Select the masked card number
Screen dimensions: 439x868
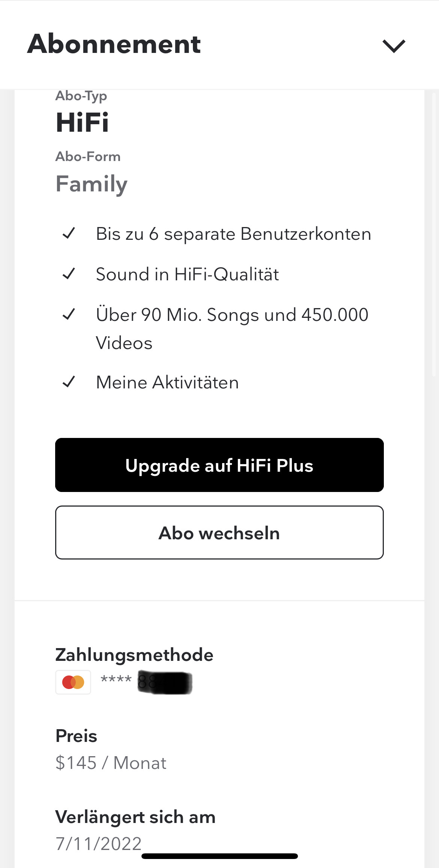146,681
